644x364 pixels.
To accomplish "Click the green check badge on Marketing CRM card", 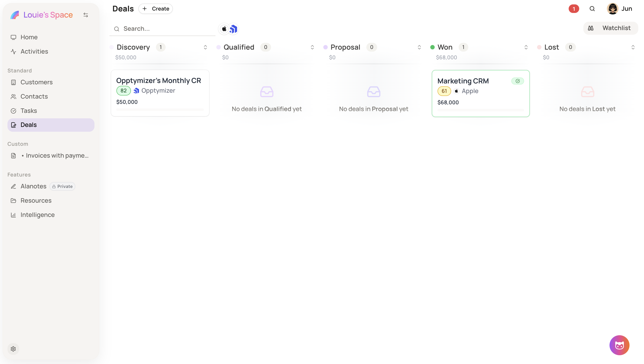I will click(x=517, y=81).
